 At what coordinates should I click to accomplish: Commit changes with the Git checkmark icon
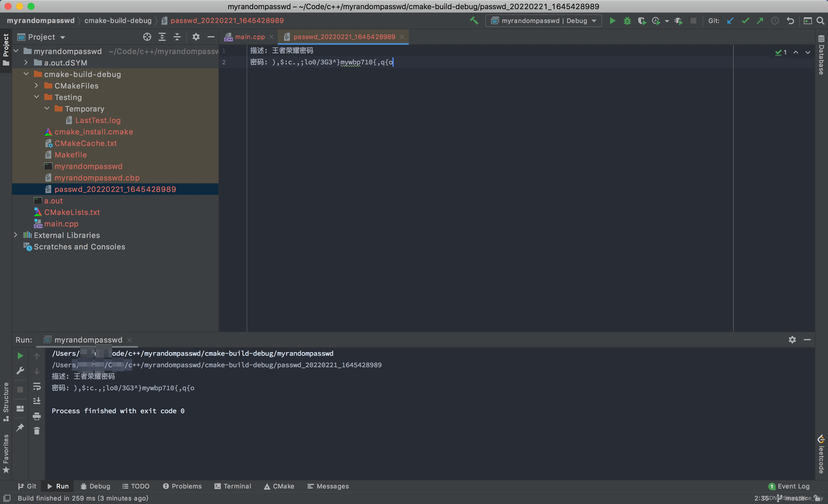pyautogui.click(x=745, y=21)
